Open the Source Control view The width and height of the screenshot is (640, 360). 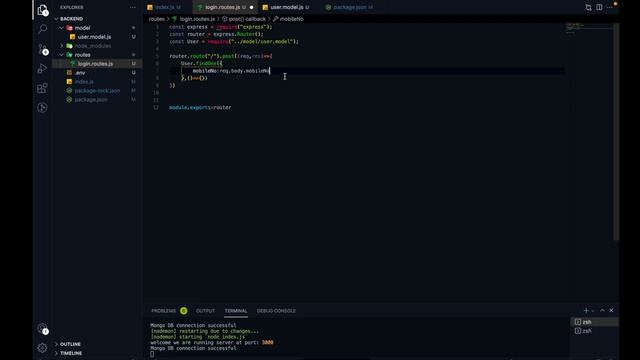[42, 49]
